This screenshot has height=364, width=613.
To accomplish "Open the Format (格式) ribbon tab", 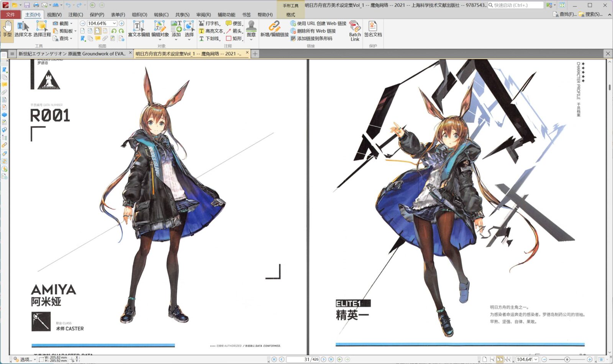I will pyautogui.click(x=291, y=15).
